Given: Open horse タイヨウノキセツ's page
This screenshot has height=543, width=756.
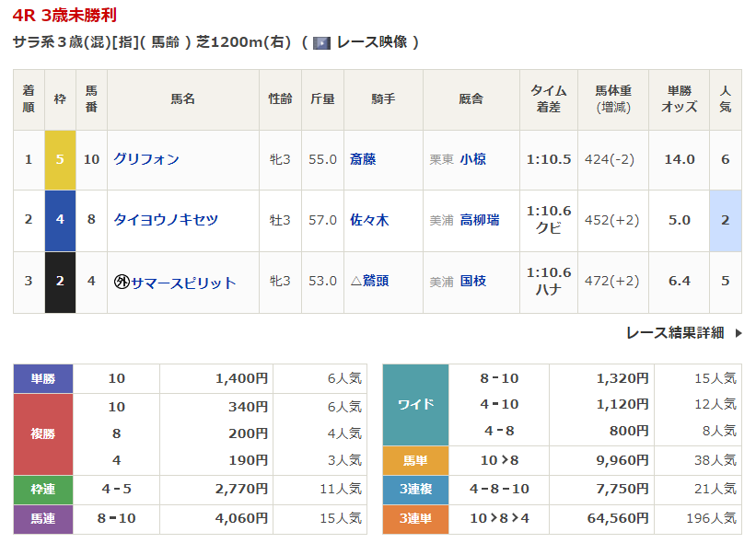Looking at the screenshot, I should tap(166, 220).
